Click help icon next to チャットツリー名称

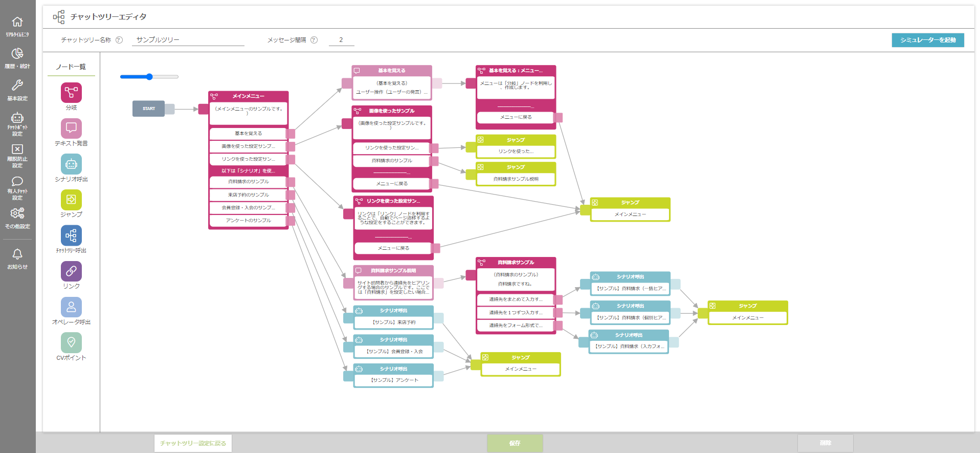pyautogui.click(x=119, y=40)
